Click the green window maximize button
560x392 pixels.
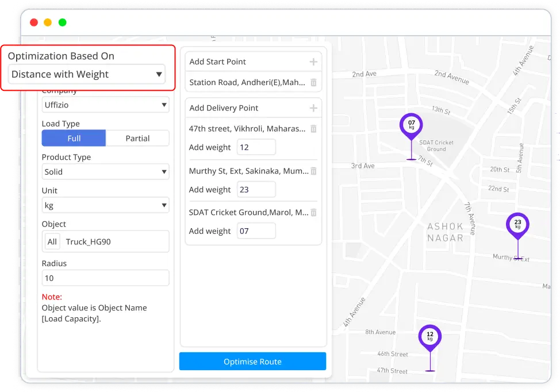click(63, 22)
